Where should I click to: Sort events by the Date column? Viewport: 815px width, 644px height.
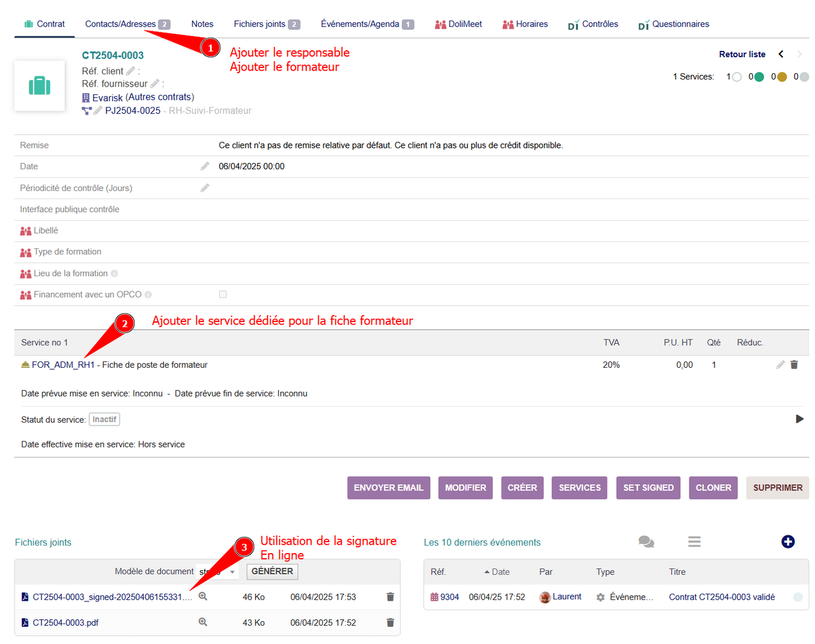tap(500, 571)
